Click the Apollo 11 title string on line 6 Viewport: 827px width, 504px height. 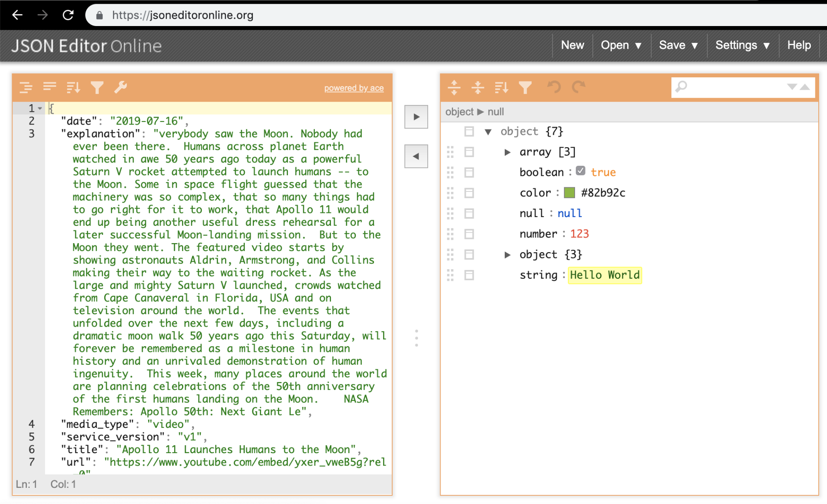236,449
